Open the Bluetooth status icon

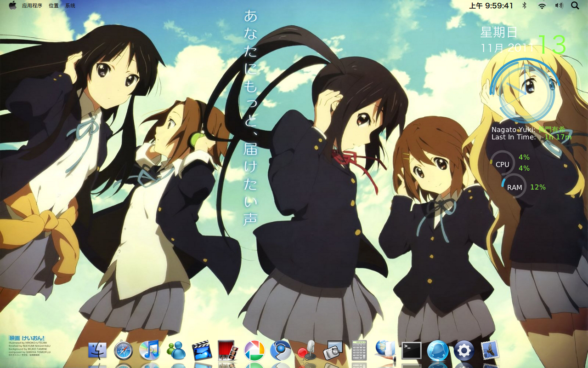[524, 6]
